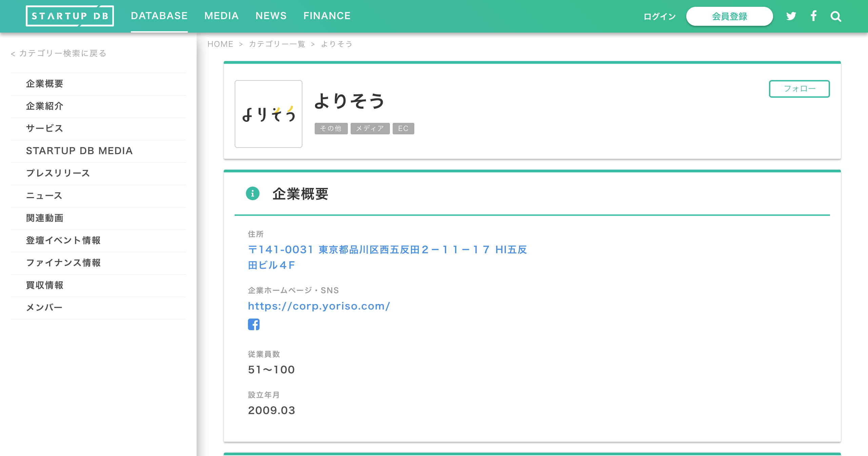868x456 pixels.
Task: Click the フォロー follow button
Action: click(799, 89)
